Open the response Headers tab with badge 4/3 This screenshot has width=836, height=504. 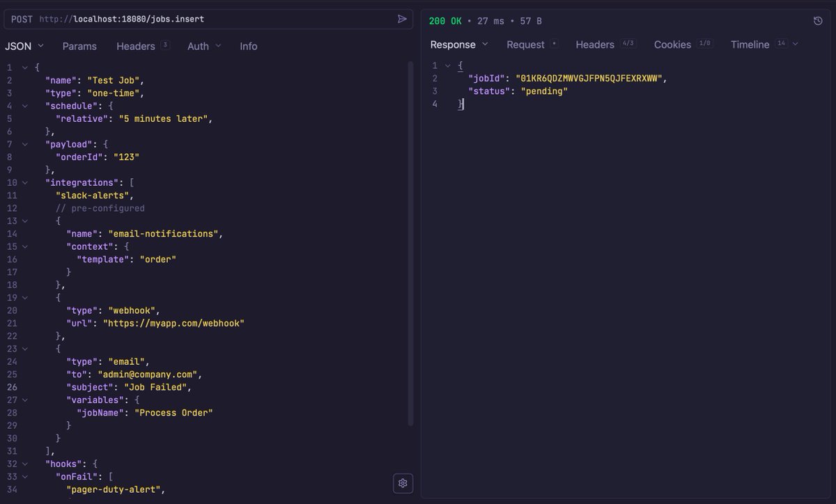click(x=605, y=45)
